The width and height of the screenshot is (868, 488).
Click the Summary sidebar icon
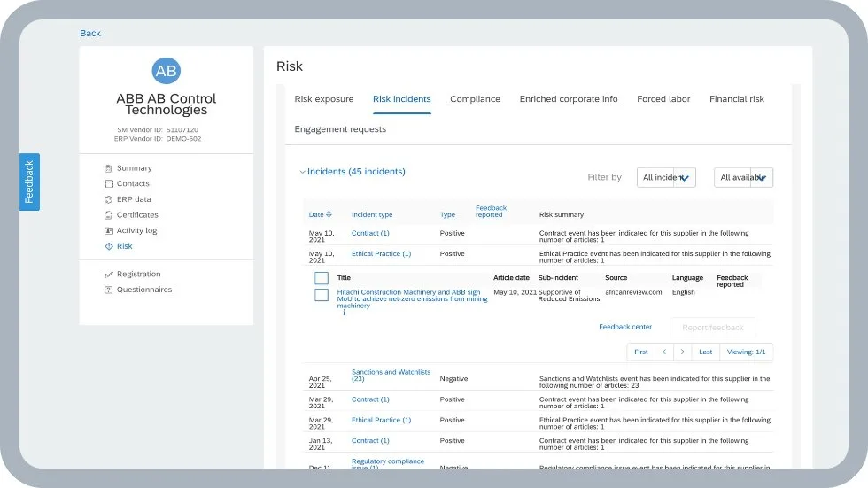click(108, 168)
